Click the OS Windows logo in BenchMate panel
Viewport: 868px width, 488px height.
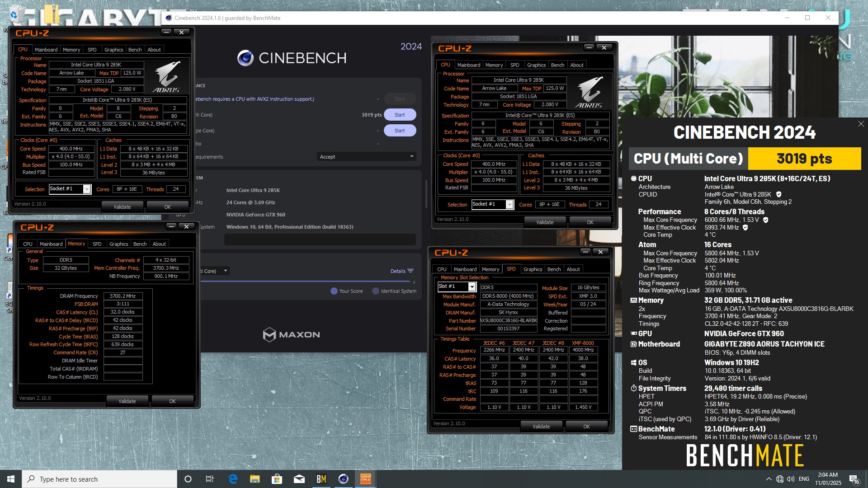(634, 362)
